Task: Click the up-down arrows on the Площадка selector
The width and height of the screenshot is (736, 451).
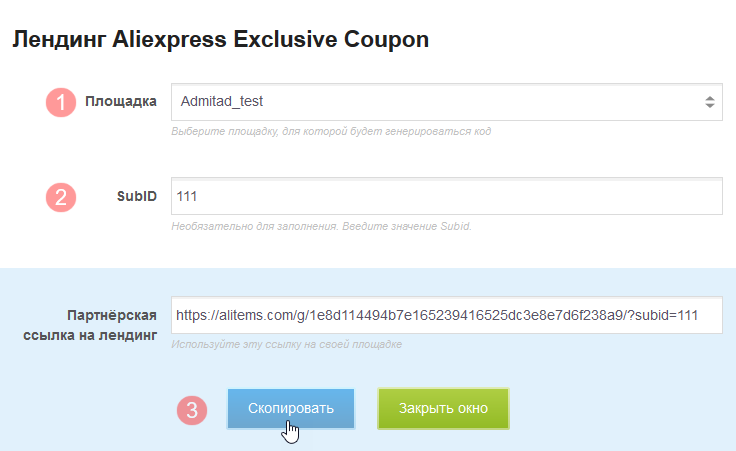Action: point(709,102)
